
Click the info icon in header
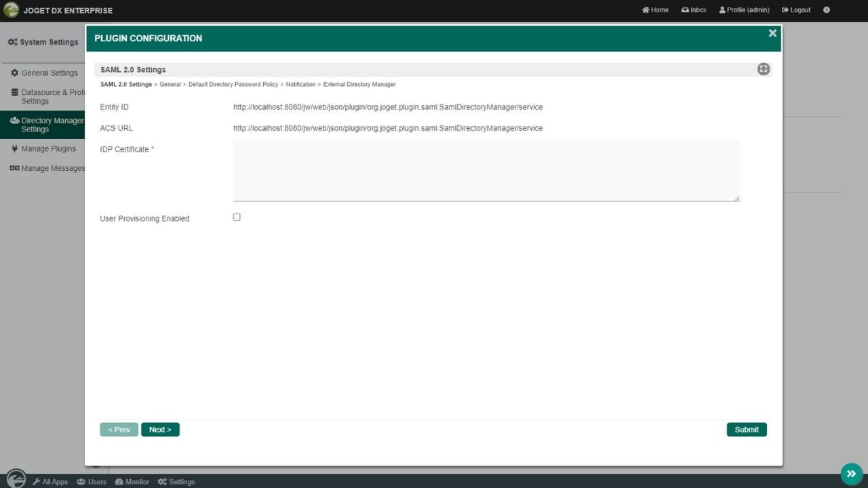point(826,10)
